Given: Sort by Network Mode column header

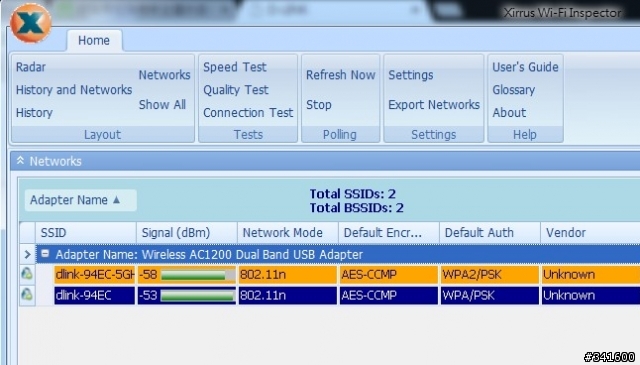Looking at the screenshot, I should pyautogui.click(x=288, y=233).
